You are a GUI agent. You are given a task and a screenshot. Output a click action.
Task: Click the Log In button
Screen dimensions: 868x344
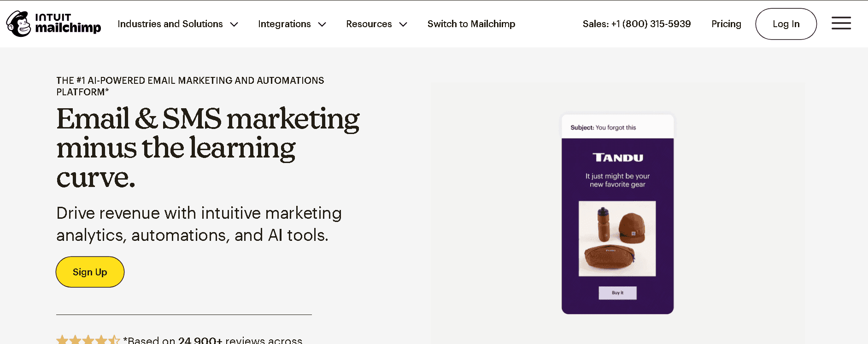(786, 24)
